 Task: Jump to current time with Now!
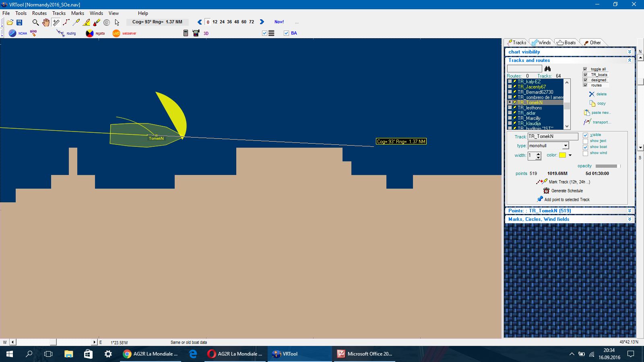point(279,22)
